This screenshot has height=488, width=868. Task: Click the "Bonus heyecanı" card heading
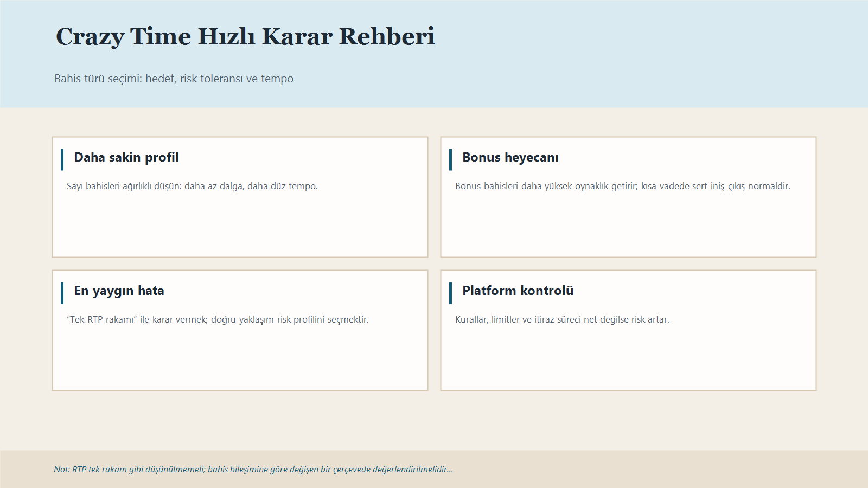point(510,158)
